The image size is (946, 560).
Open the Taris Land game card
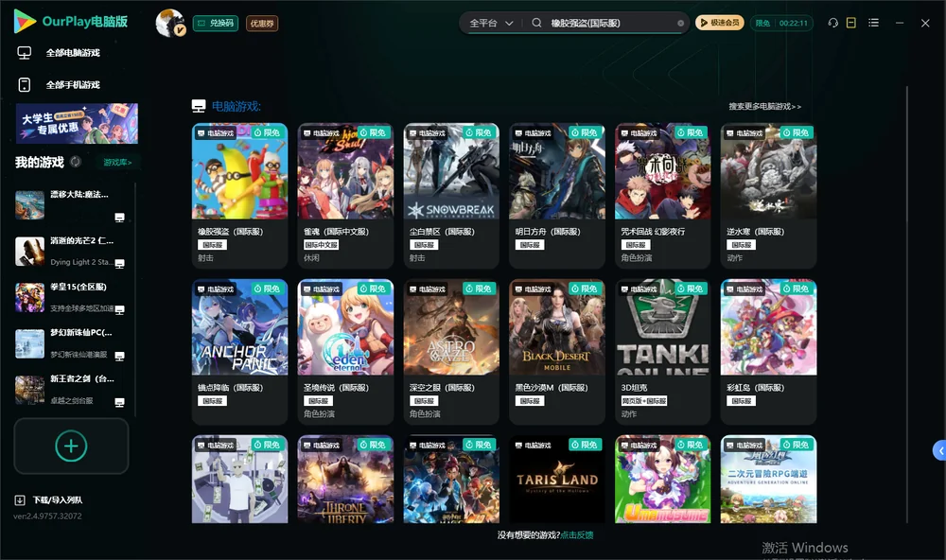pyautogui.click(x=557, y=480)
